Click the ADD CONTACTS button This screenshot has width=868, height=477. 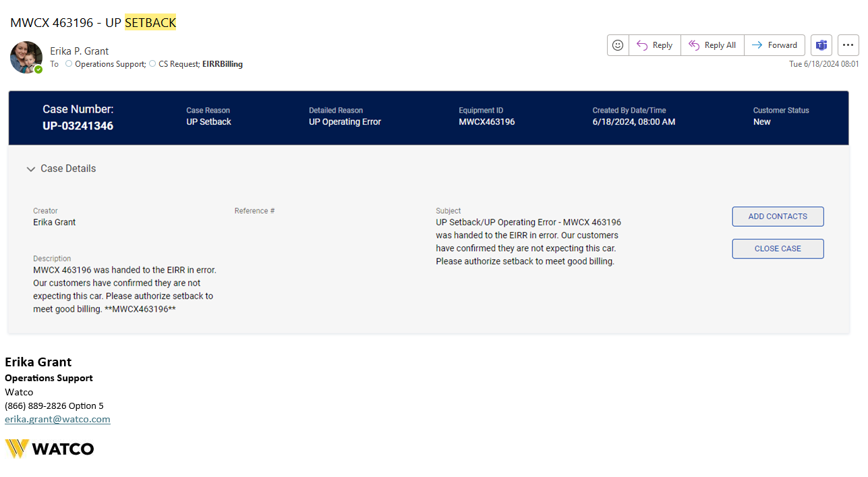pos(778,217)
